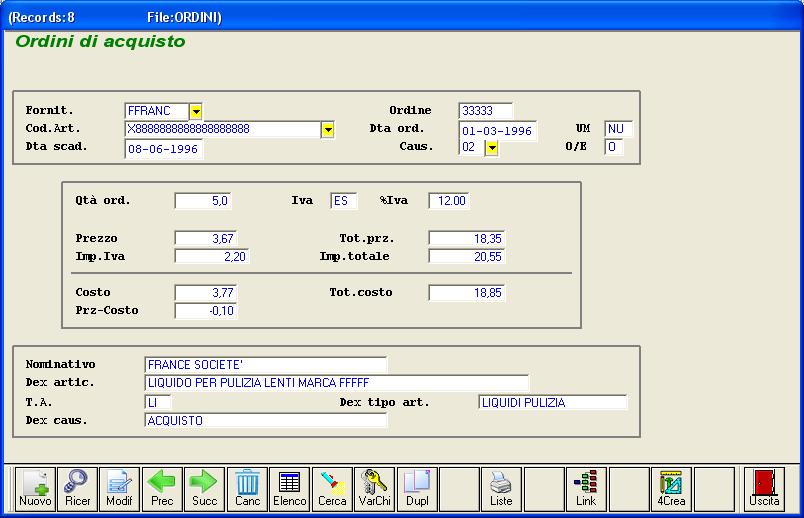
Task: Click the %Iva field showing 12.00
Action: click(x=449, y=201)
